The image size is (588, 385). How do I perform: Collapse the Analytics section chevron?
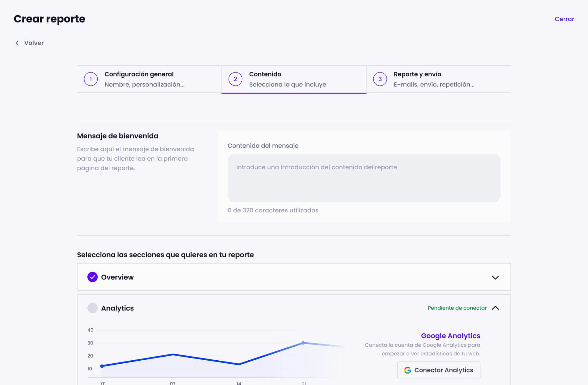coord(495,308)
